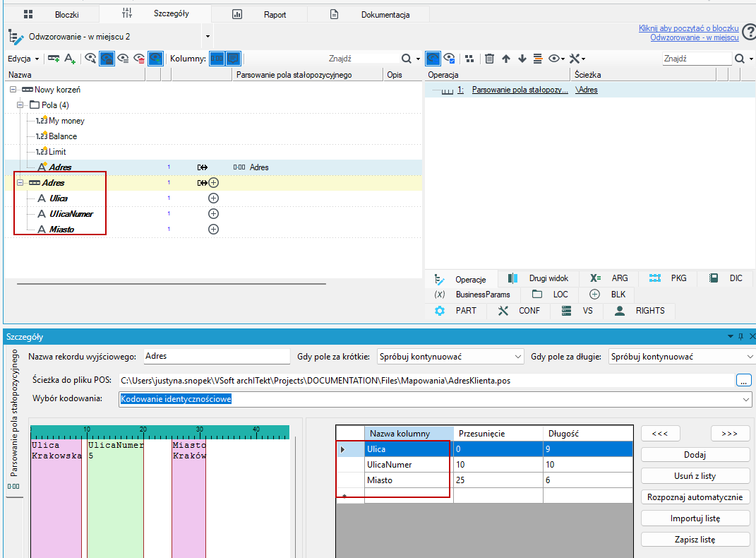The height and width of the screenshot is (558, 756).
Task: Click the eye with magnifier toolbar icon
Action: point(90,59)
